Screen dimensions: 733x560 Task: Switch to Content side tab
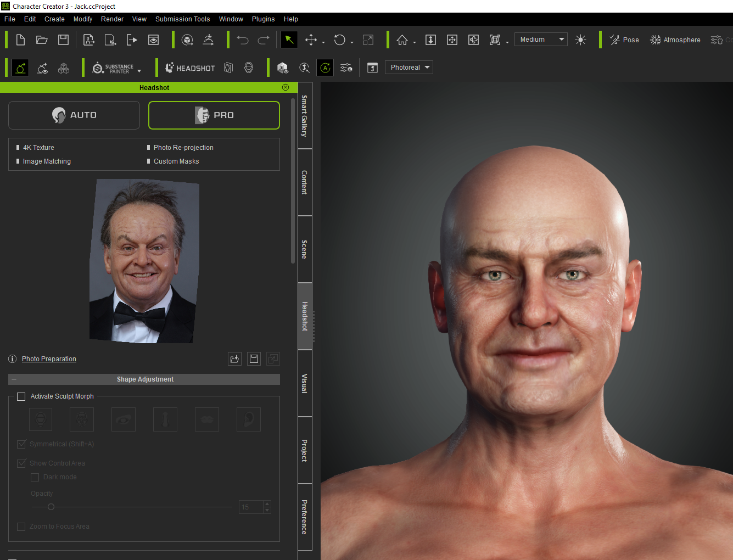point(305,182)
